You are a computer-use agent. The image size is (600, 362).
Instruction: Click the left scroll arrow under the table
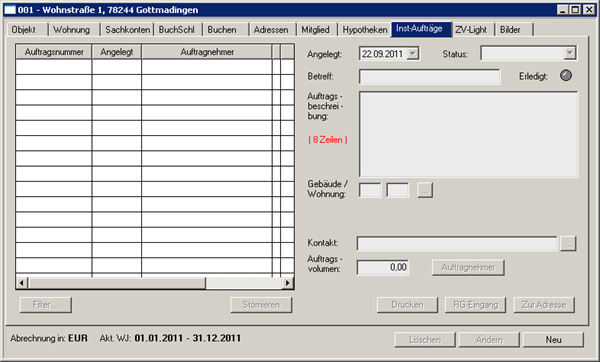[21, 283]
